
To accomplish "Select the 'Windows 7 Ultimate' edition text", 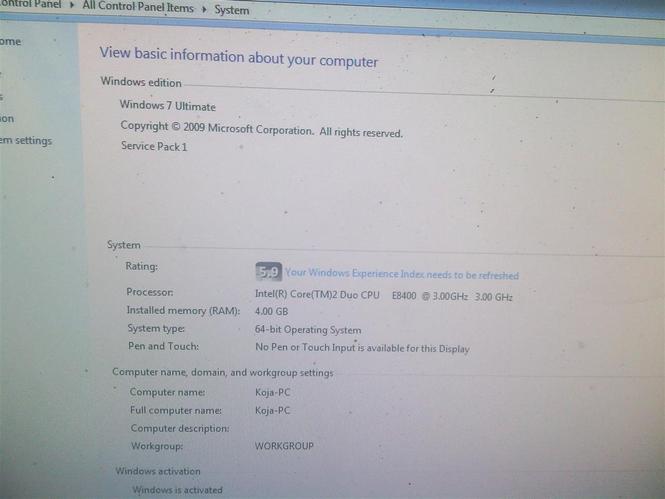I will pyautogui.click(x=168, y=106).
